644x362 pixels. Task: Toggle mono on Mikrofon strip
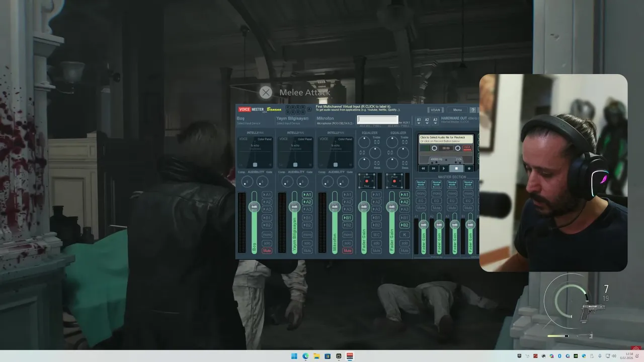347,235
